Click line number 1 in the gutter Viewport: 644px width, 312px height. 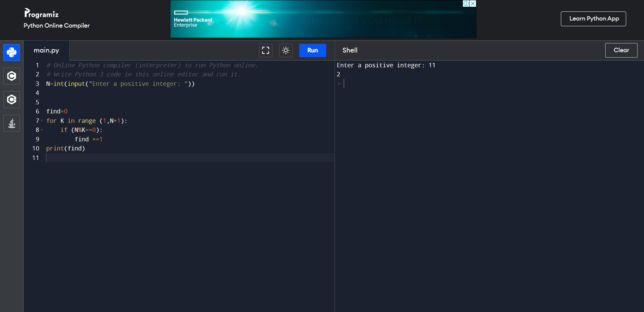coord(37,65)
